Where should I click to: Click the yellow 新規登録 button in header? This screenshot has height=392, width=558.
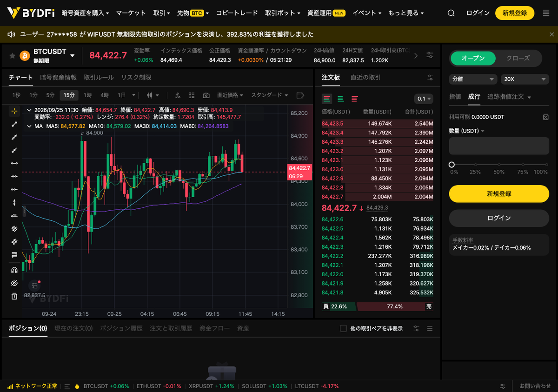(x=515, y=13)
